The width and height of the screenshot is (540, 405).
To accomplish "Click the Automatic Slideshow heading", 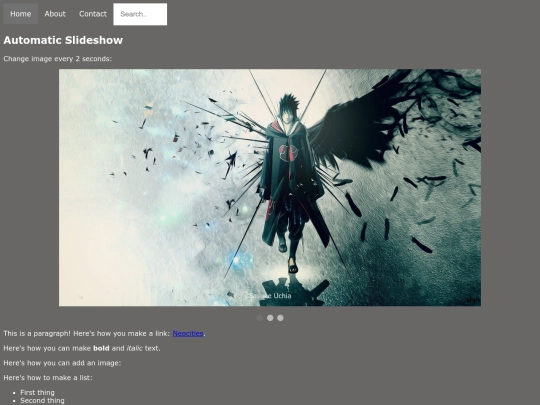I will point(63,40).
